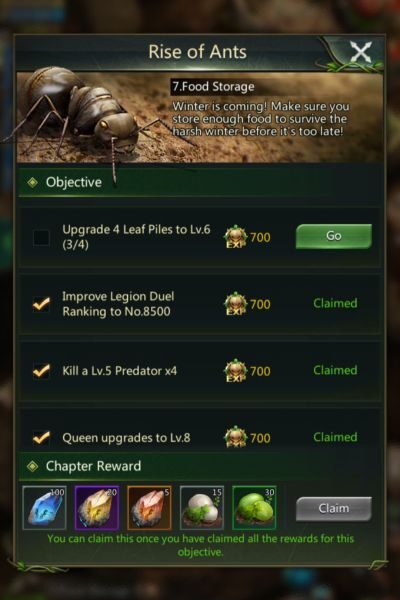Tap the orange-red crystal reward icon

149,508
